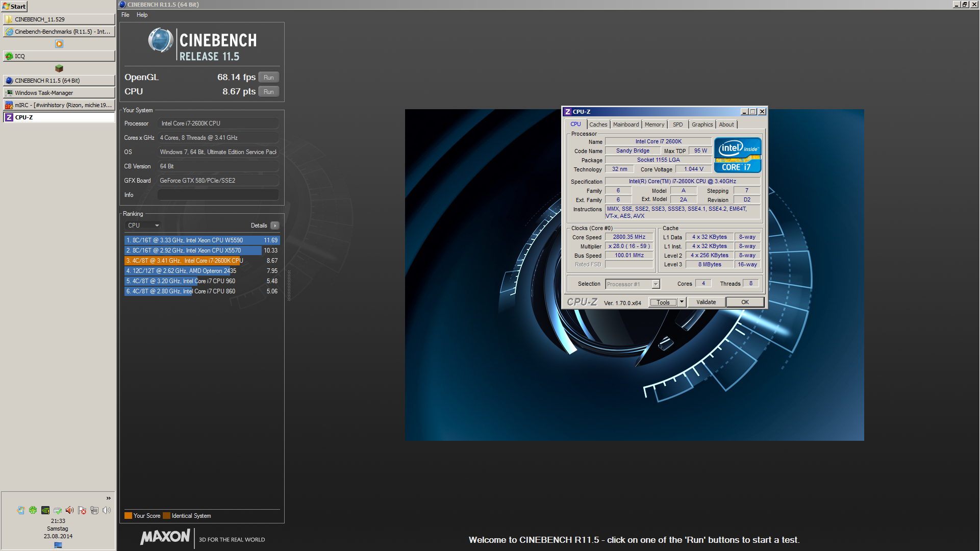The width and height of the screenshot is (980, 551).
Task: Expand the CPU-Z Tools dropdown arrow
Action: pos(682,302)
